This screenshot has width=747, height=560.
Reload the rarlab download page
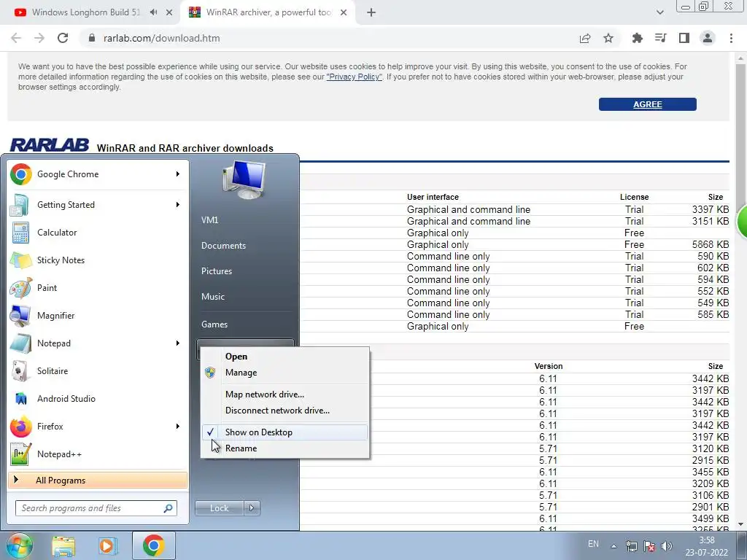click(x=63, y=38)
